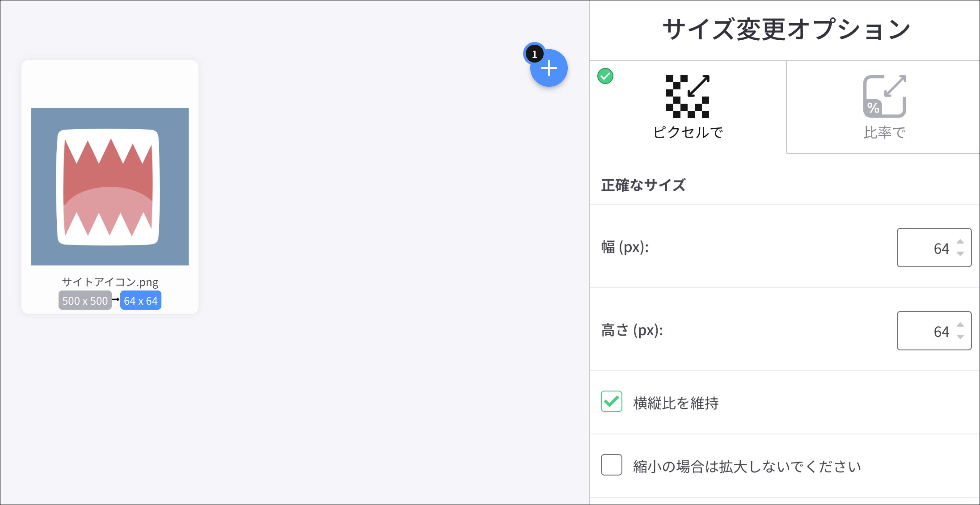Increase width with the up stepper arrow

pos(960,242)
